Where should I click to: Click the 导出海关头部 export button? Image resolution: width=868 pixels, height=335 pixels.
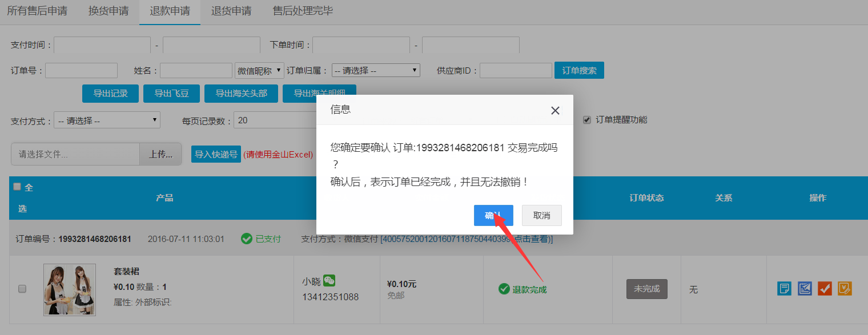[241, 93]
